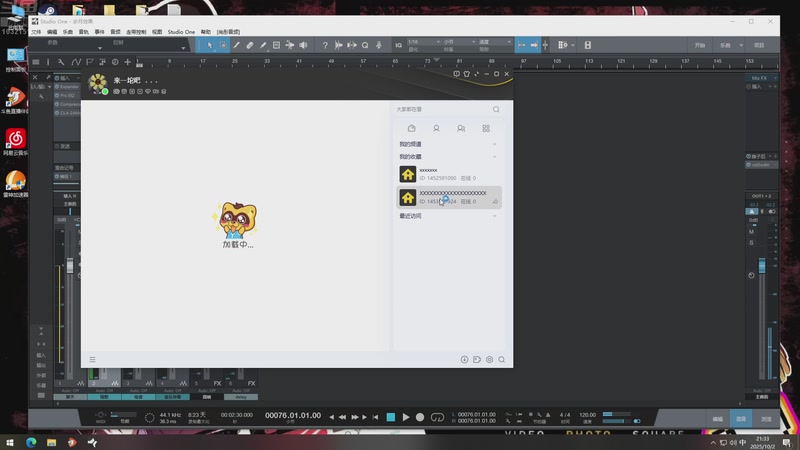Click the 乐曲 page button

click(x=725, y=45)
